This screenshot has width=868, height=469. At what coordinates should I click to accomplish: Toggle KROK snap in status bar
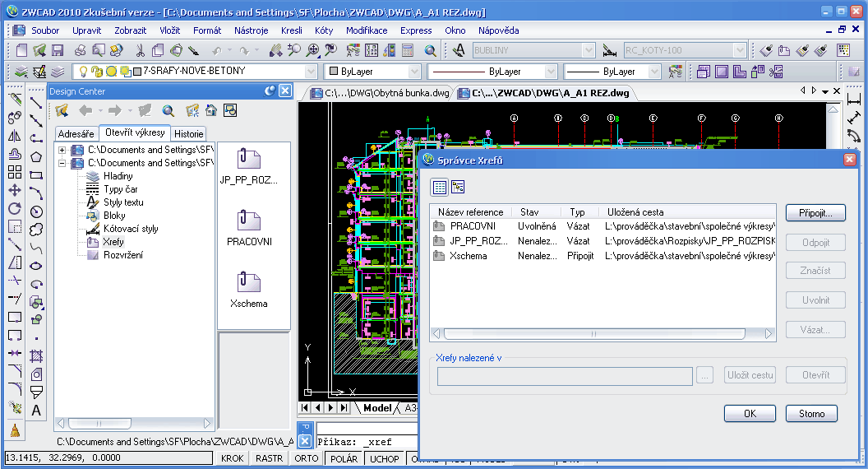(x=233, y=458)
